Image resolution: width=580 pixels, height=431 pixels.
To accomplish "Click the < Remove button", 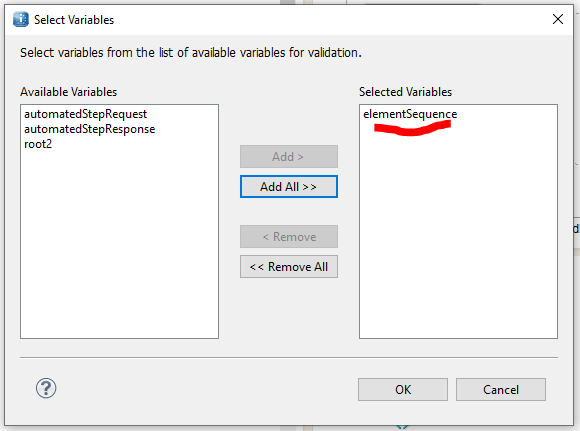I will click(289, 236).
